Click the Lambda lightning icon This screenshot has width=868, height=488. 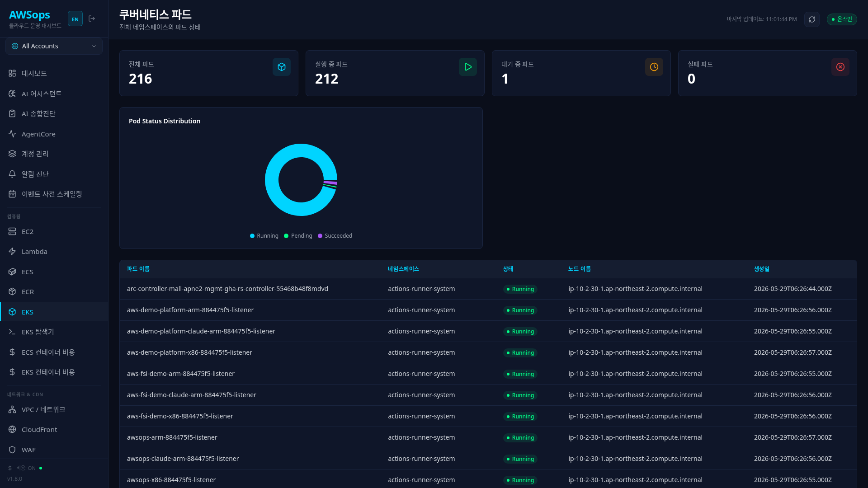coord(12,251)
